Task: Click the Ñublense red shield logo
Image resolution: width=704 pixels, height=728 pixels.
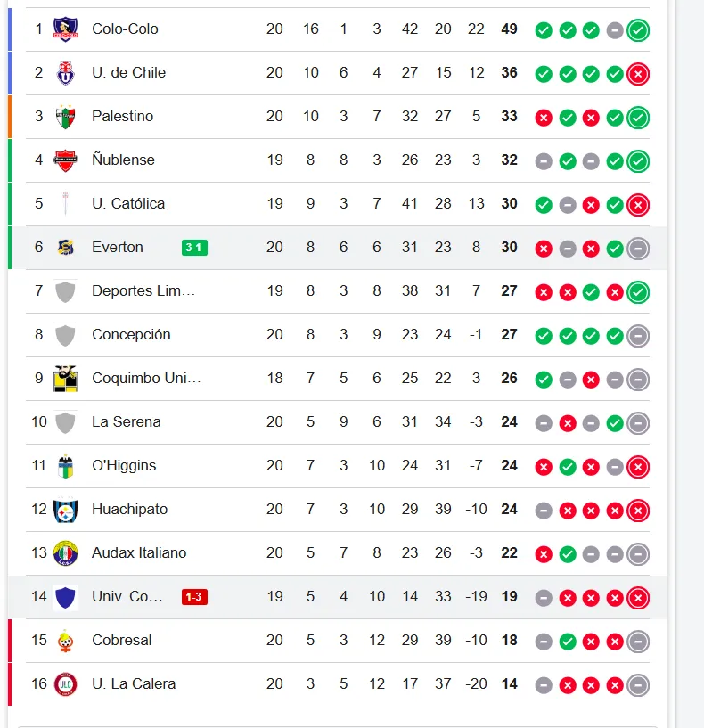Action: pyautogui.click(x=65, y=160)
